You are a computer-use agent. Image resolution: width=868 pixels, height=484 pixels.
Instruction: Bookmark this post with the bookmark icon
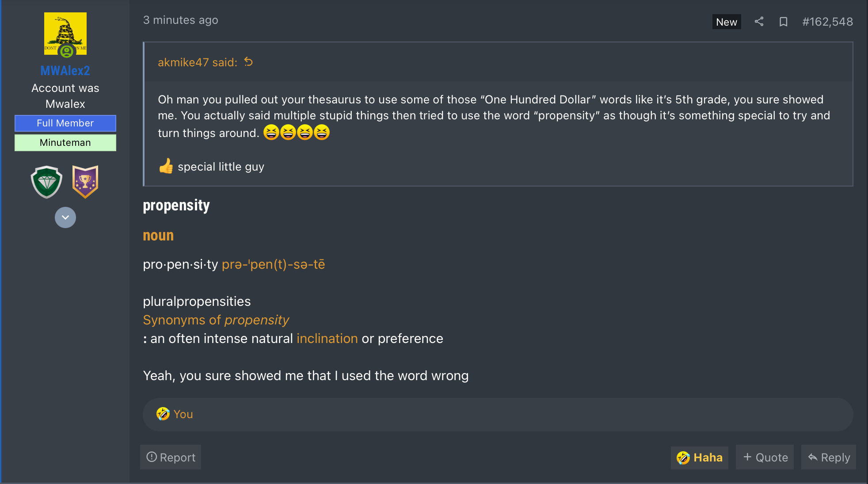point(783,22)
